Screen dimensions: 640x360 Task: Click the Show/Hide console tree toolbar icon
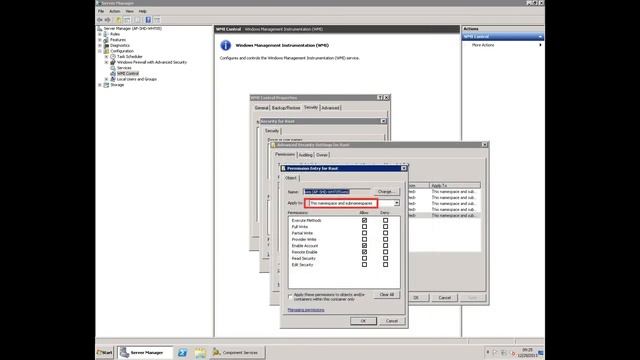coord(127,20)
